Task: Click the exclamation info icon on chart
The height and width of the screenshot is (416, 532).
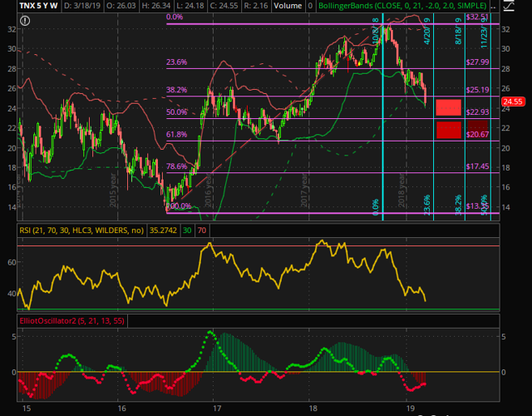Action: click(x=25, y=21)
